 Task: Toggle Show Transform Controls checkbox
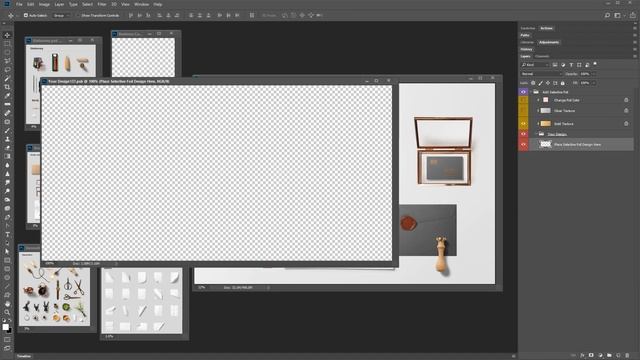(x=79, y=15)
